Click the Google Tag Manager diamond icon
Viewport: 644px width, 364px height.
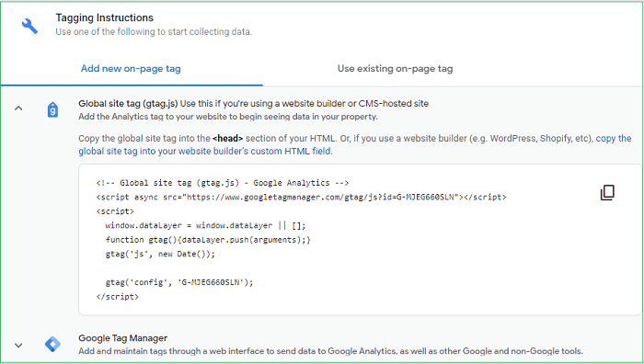click(52, 344)
